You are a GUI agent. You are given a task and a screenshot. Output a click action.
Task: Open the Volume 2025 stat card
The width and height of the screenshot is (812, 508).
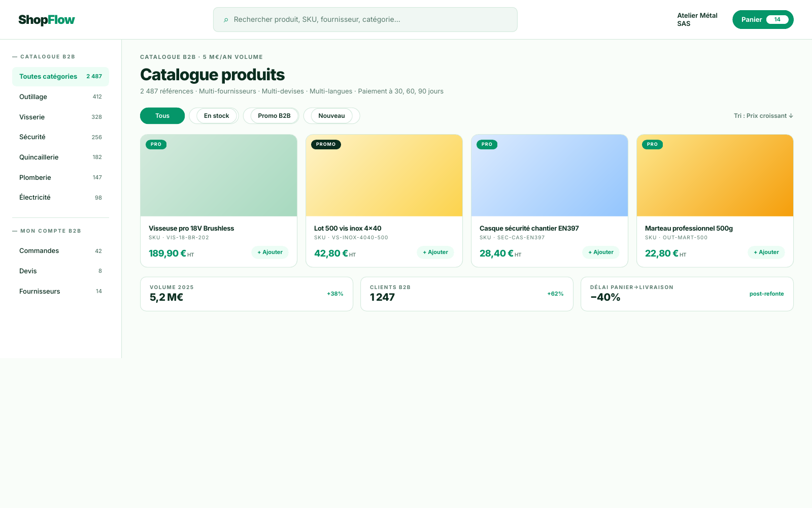[247, 294]
